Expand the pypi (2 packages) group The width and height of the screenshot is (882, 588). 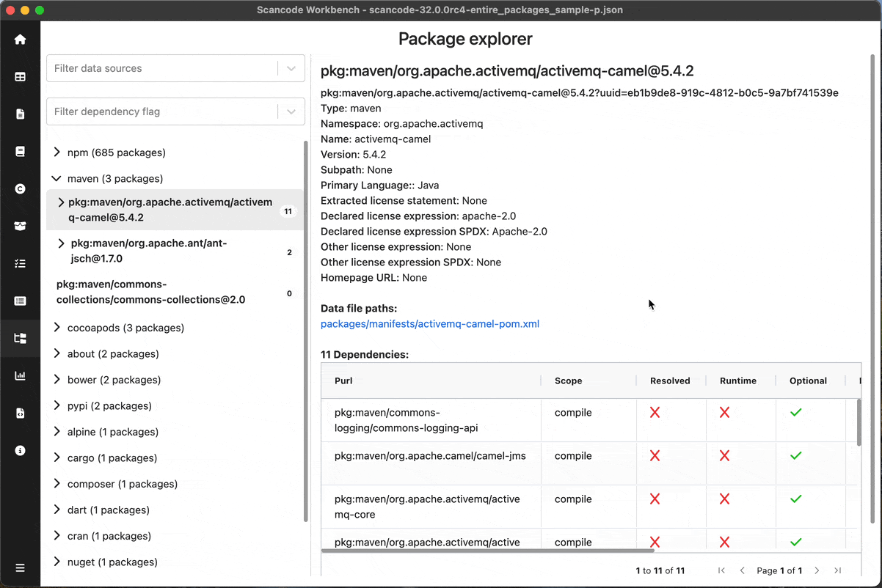[x=57, y=405]
